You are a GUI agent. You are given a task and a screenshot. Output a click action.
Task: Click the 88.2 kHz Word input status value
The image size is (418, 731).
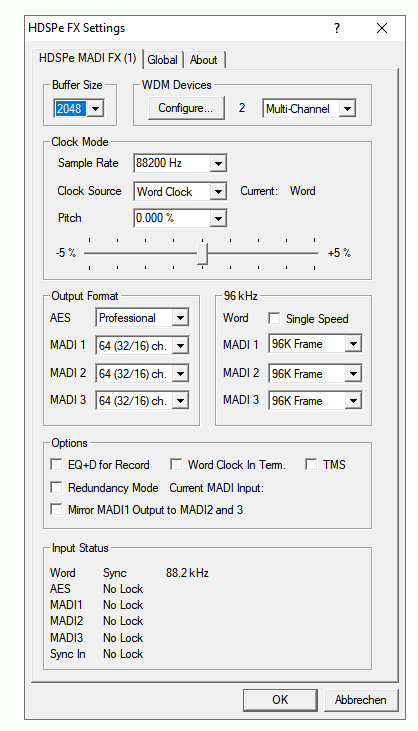[x=187, y=573]
